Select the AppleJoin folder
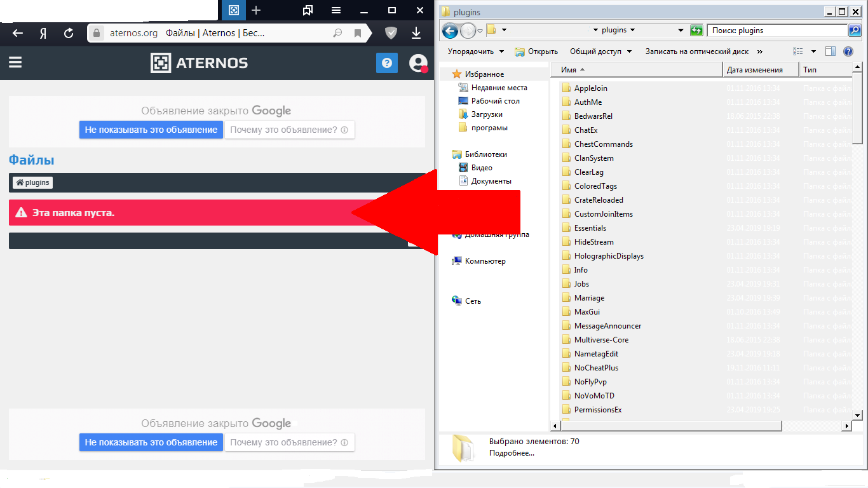 pos(590,88)
